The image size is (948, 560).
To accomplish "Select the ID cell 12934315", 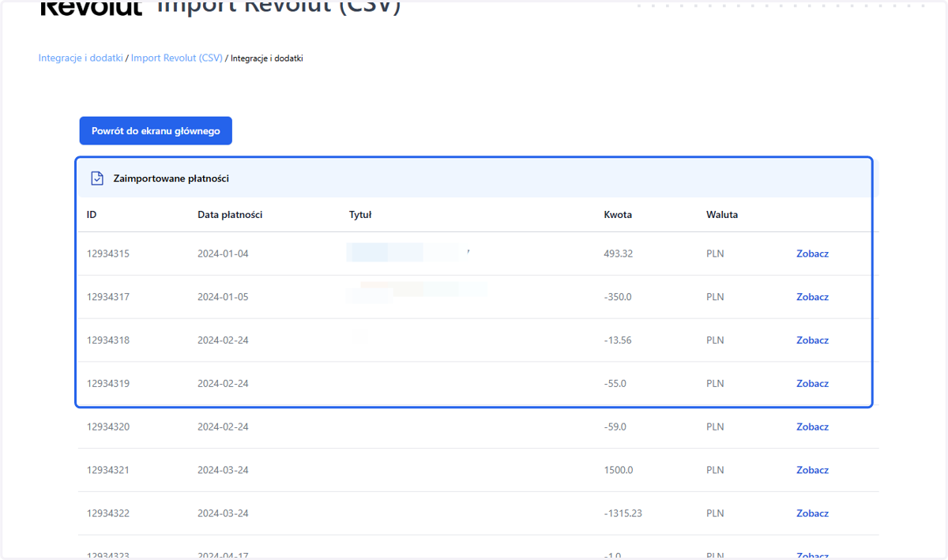I will click(x=108, y=254).
